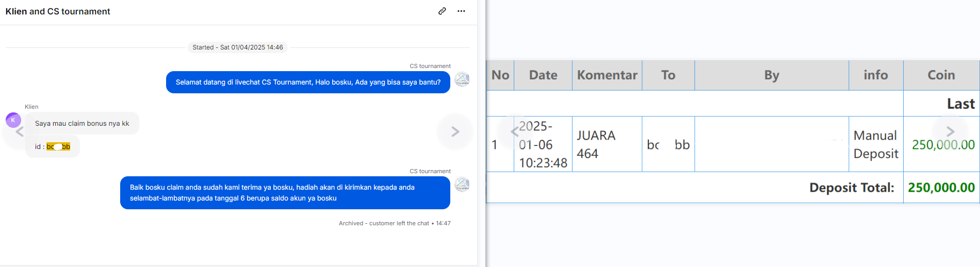The width and height of the screenshot is (980, 267).
Task: Click the 'JUARA 464' comment cell
Action: coord(607,144)
